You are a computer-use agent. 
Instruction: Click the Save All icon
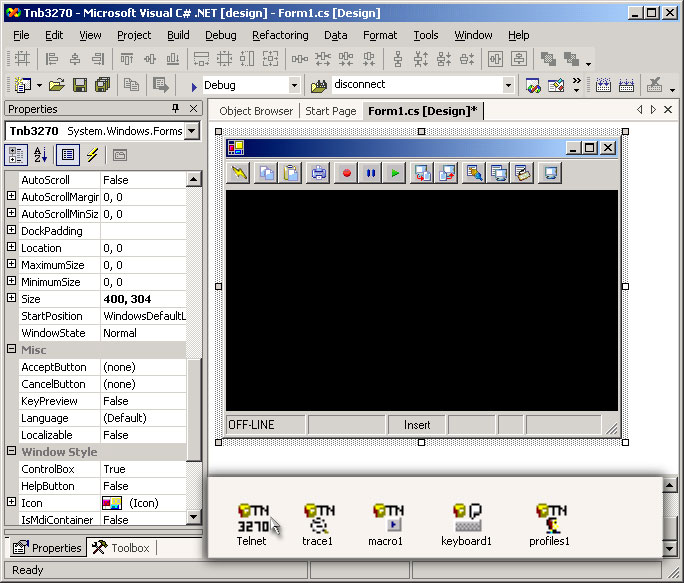[x=103, y=85]
